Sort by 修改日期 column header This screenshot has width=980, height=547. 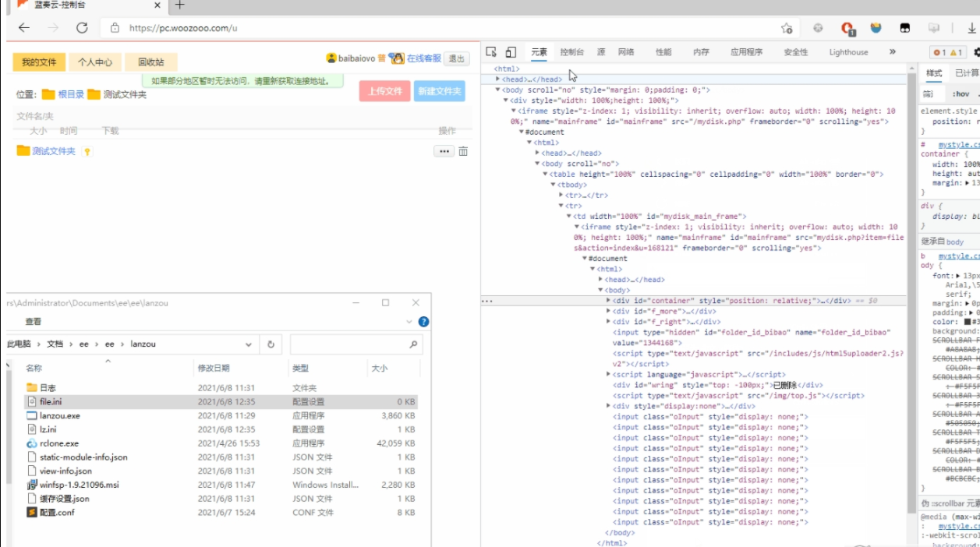[214, 368]
